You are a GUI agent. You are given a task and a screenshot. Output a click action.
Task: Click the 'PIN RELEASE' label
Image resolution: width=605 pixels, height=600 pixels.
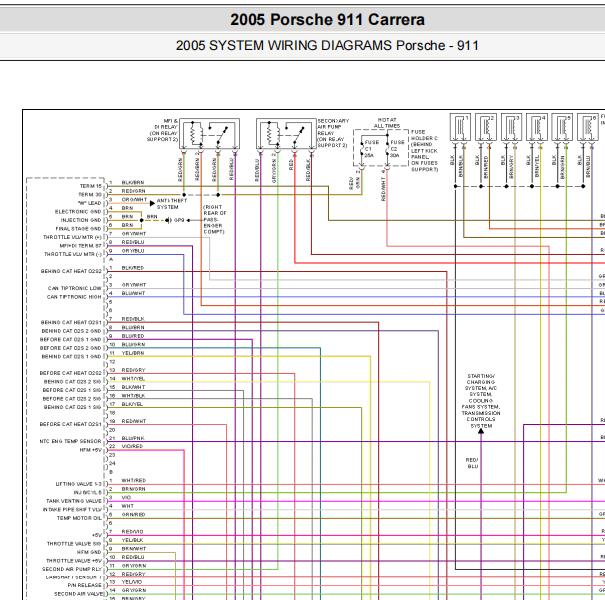click(x=84, y=586)
